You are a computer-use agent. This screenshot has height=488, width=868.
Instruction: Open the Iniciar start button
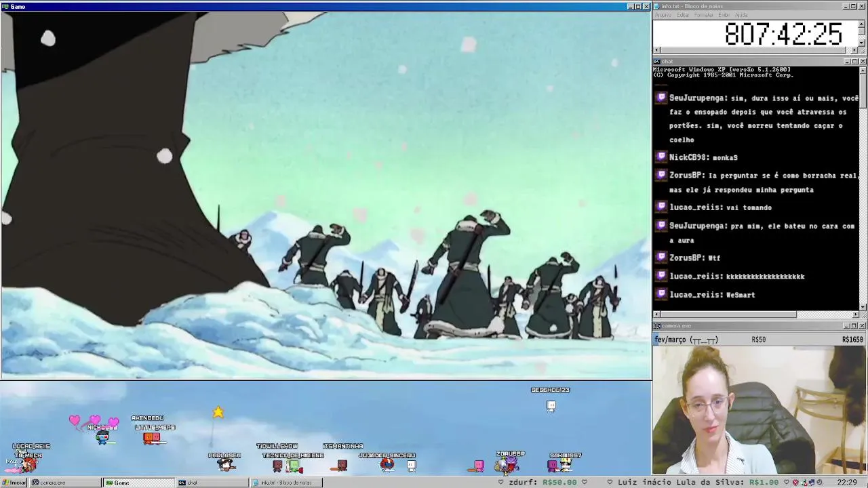[x=14, y=483]
